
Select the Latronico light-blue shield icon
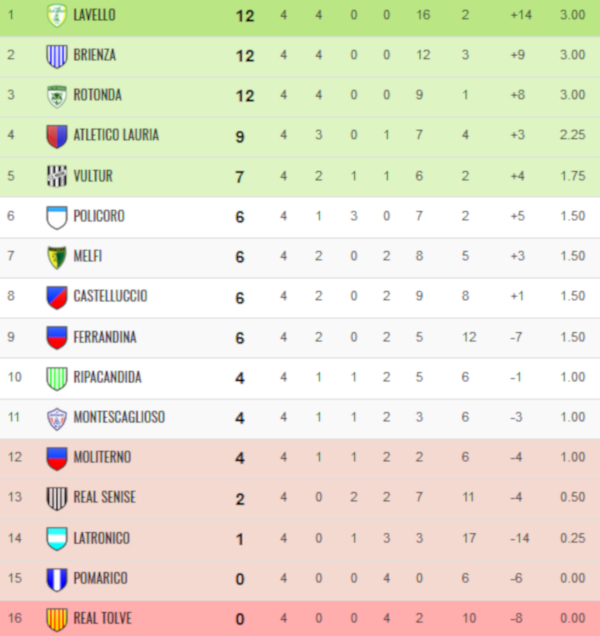57,539
